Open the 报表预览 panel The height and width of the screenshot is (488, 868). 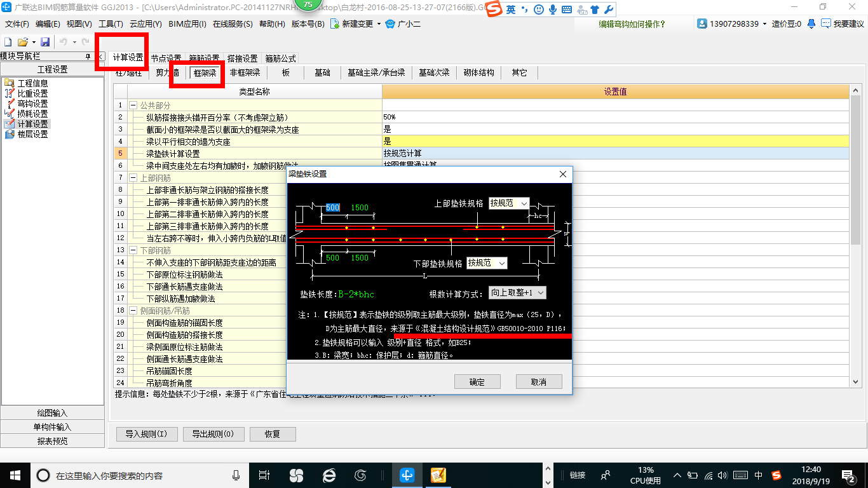pos(52,441)
